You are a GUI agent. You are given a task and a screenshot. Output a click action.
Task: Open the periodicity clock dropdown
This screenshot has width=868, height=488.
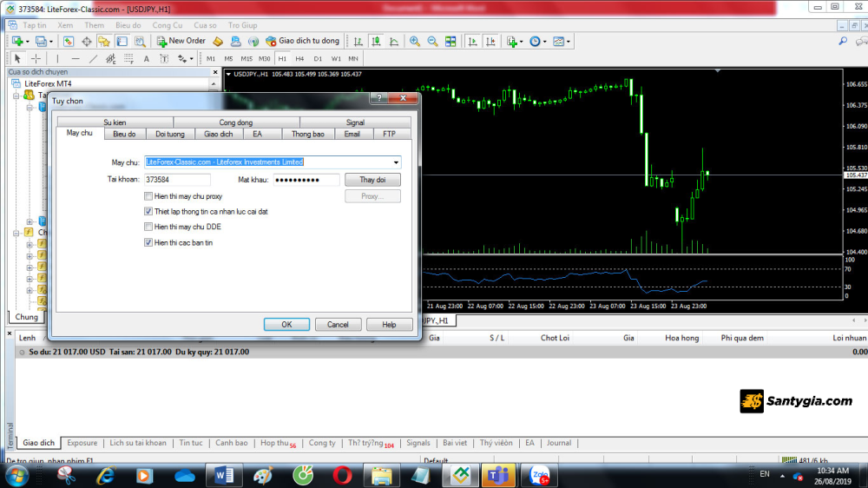(537, 41)
